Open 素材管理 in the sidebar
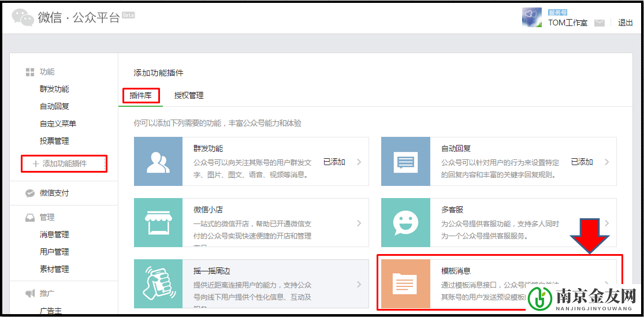644x317 pixels. [x=54, y=270]
